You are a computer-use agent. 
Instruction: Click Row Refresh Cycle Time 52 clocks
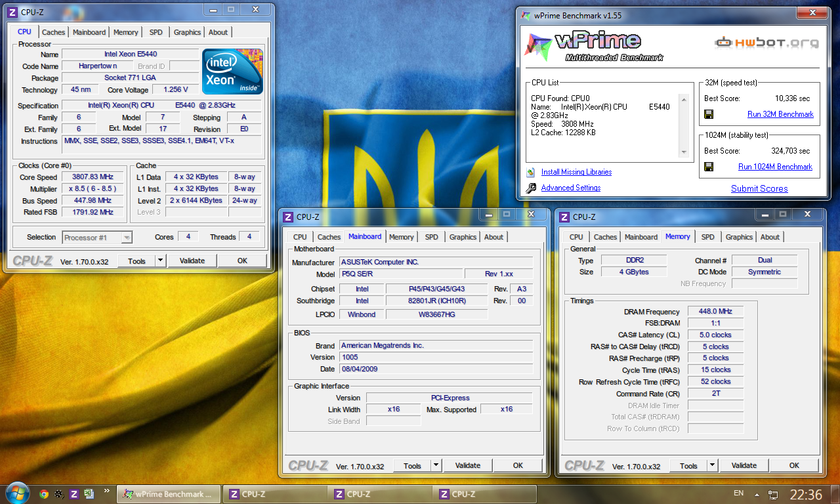click(715, 382)
